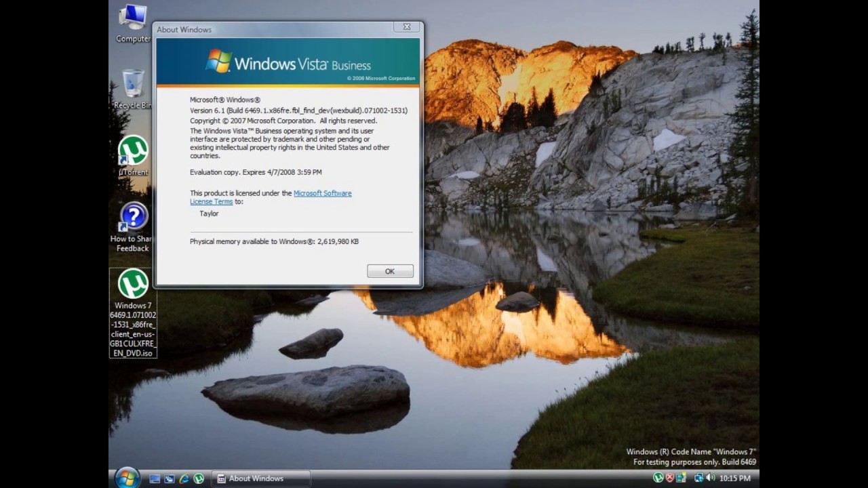Click the 10:15 PM taskbar clock
The image size is (868, 488).
point(735,479)
